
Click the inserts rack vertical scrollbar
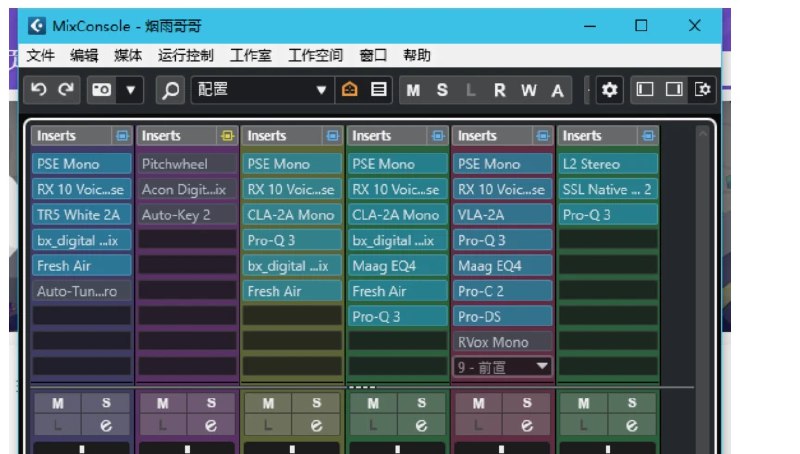(x=703, y=255)
